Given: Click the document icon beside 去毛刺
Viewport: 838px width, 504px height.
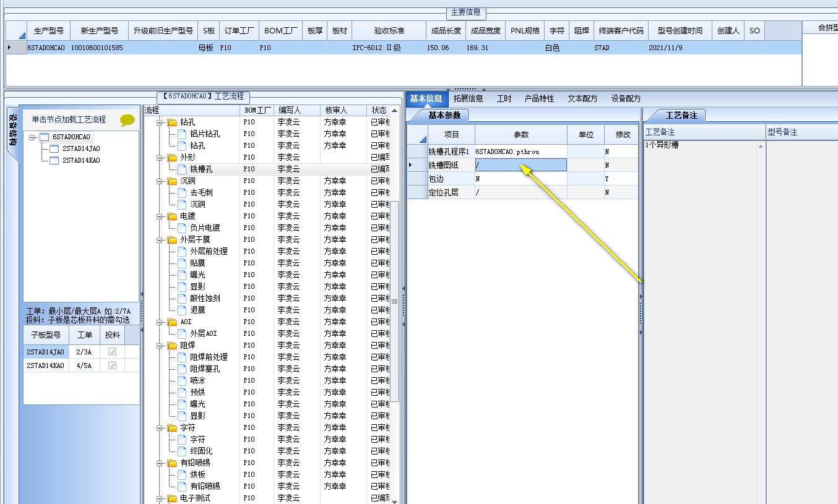Looking at the screenshot, I should click(x=182, y=193).
